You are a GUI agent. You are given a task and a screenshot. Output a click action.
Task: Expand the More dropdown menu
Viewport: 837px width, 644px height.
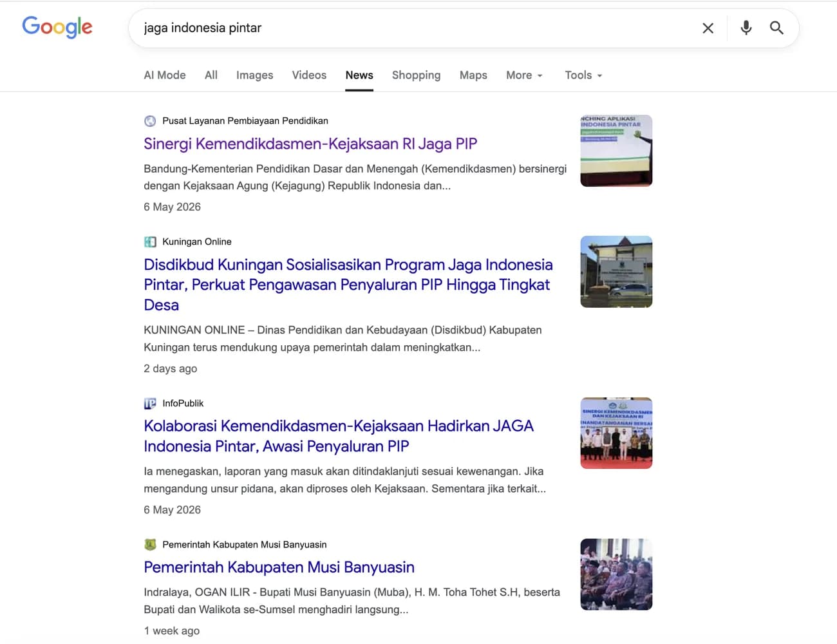point(524,75)
